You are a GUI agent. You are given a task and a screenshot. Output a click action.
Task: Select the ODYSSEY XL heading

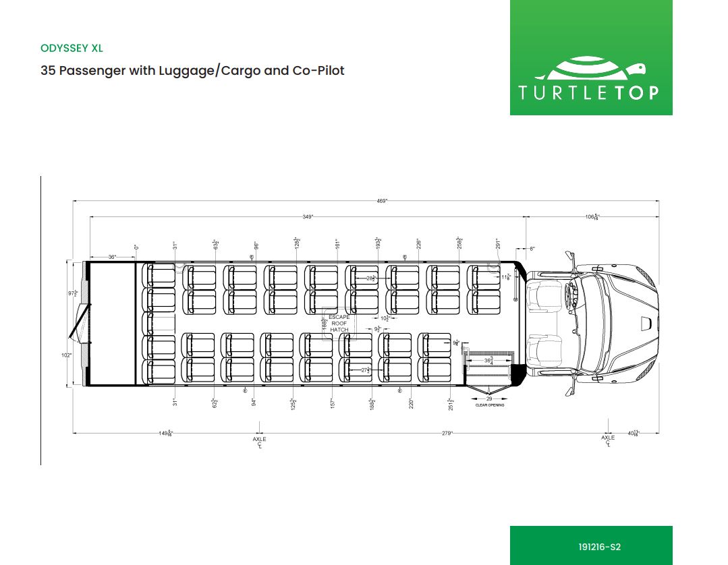click(72, 49)
